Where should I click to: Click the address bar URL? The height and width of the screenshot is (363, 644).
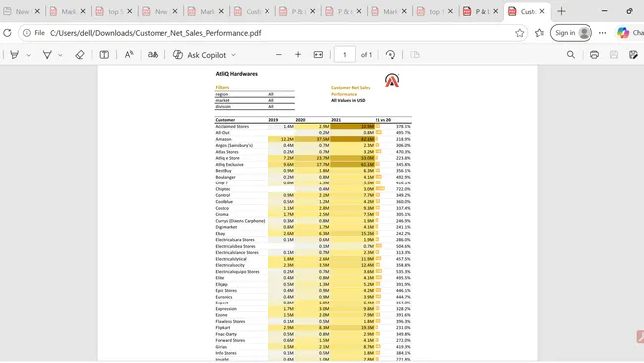pos(156,33)
